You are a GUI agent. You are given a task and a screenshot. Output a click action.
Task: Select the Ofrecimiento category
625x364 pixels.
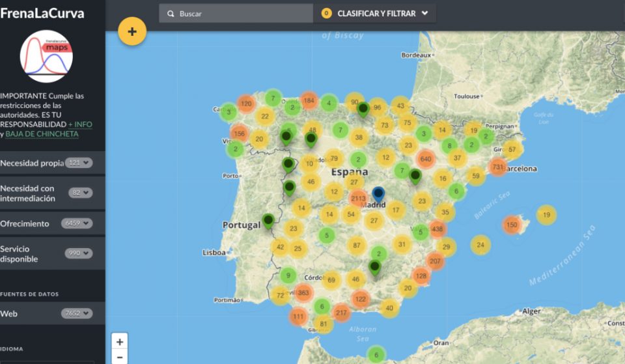(x=53, y=223)
